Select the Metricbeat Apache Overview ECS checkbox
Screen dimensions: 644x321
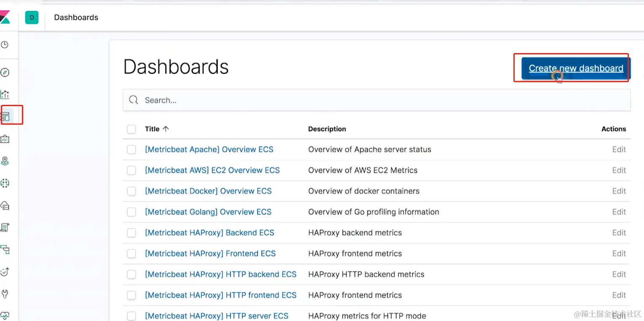pos(131,150)
